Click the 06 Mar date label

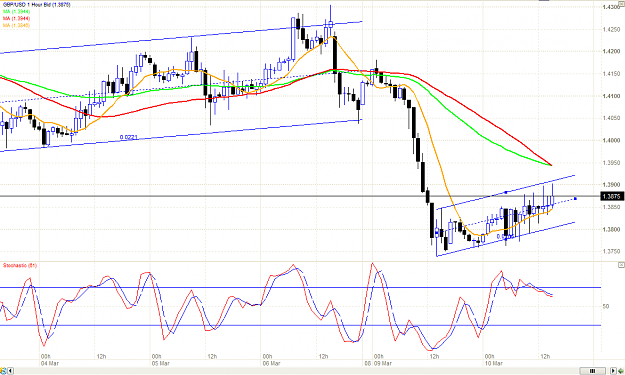pos(271,363)
